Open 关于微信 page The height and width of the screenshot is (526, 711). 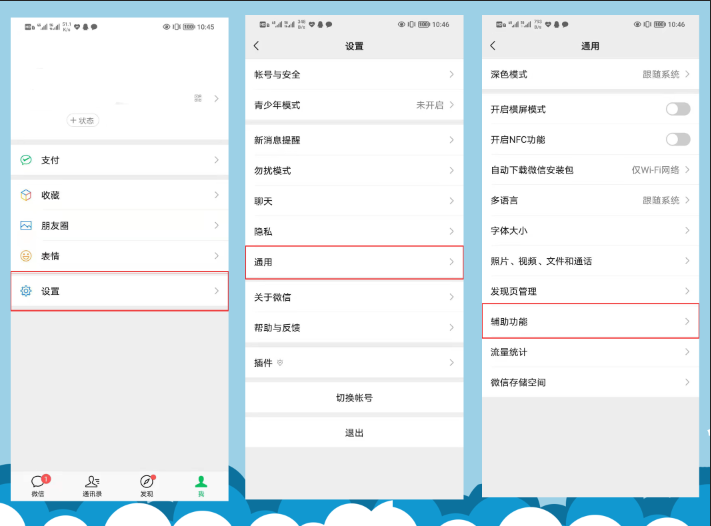click(x=354, y=297)
